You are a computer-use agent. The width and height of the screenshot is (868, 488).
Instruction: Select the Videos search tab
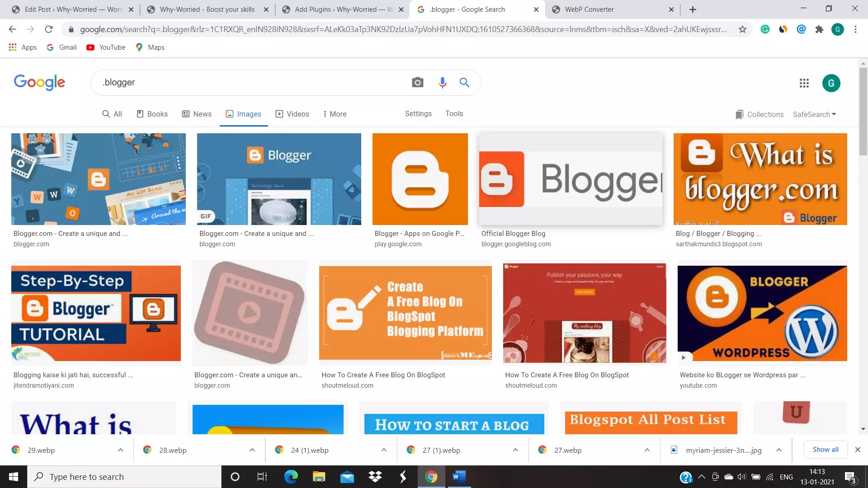292,114
